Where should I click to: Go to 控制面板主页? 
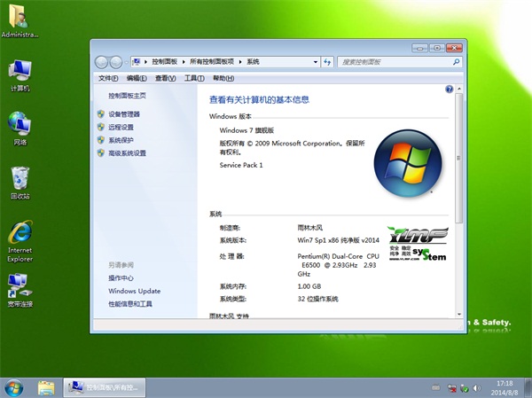tap(127, 96)
